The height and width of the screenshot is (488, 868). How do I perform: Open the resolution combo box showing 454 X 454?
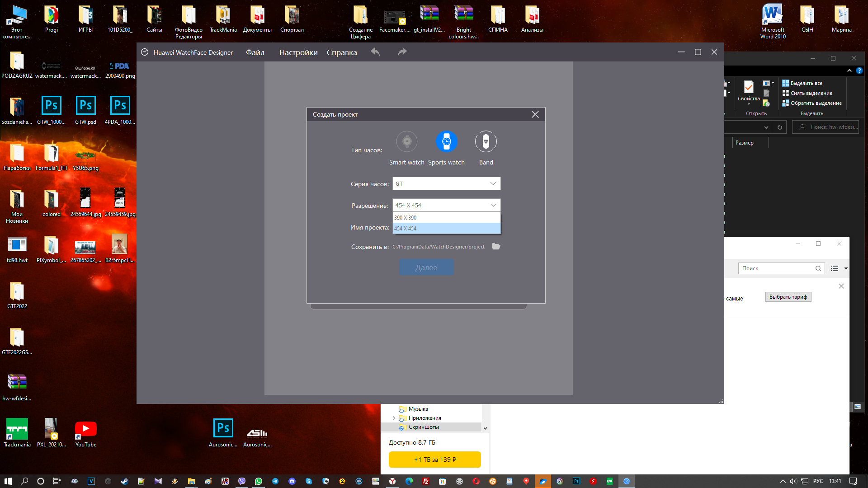tap(446, 205)
